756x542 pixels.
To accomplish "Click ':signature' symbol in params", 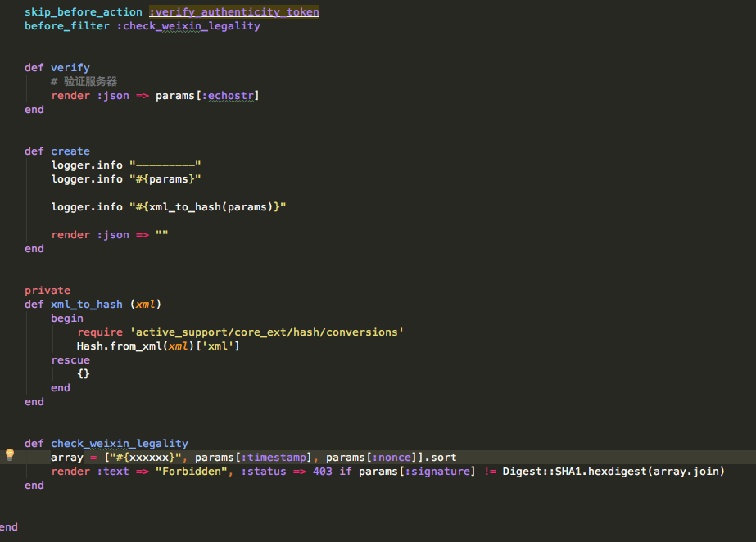I will click(x=437, y=472).
